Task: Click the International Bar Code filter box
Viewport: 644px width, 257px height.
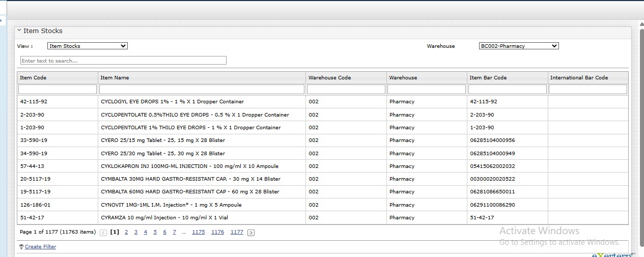Action: tap(587, 90)
